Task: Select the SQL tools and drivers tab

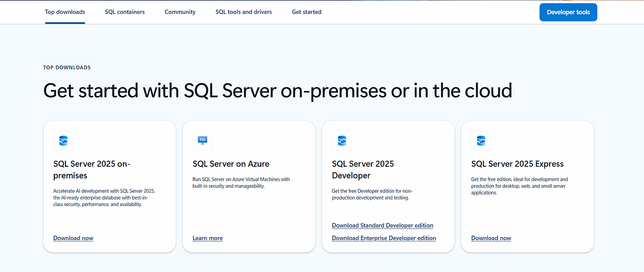Action: pyautogui.click(x=244, y=12)
